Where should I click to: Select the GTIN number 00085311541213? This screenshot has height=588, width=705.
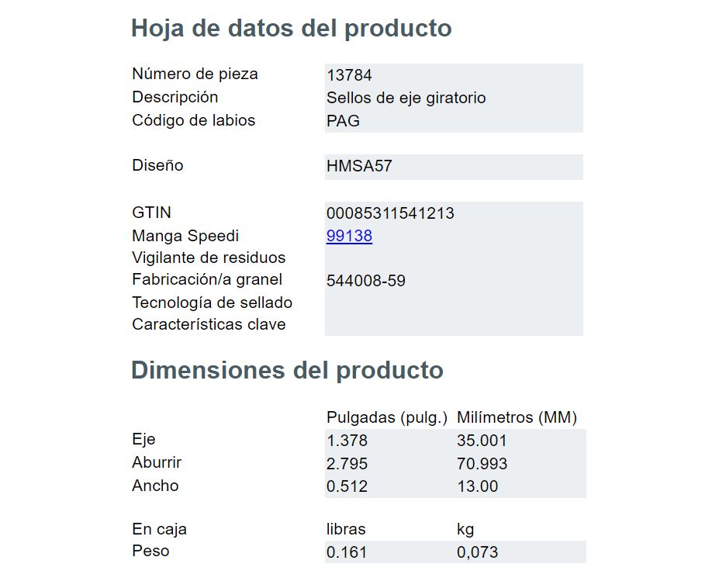pyautogui.click(x=390, y=213)
